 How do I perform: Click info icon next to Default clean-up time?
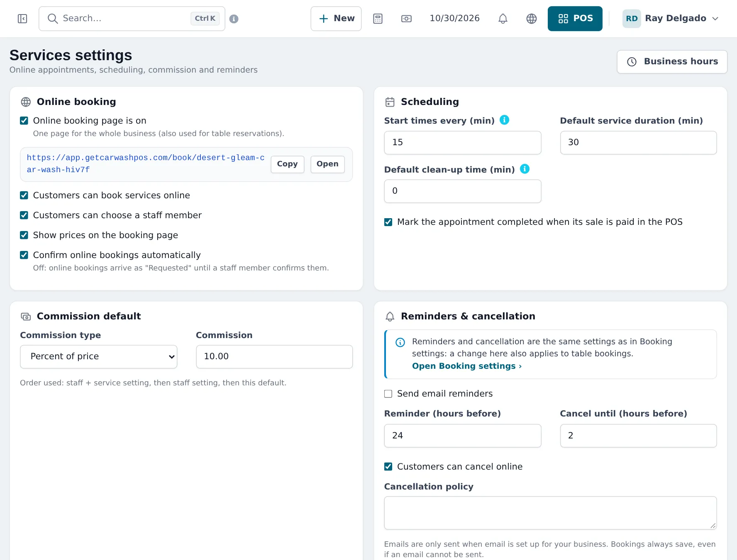tap(525, 169)
